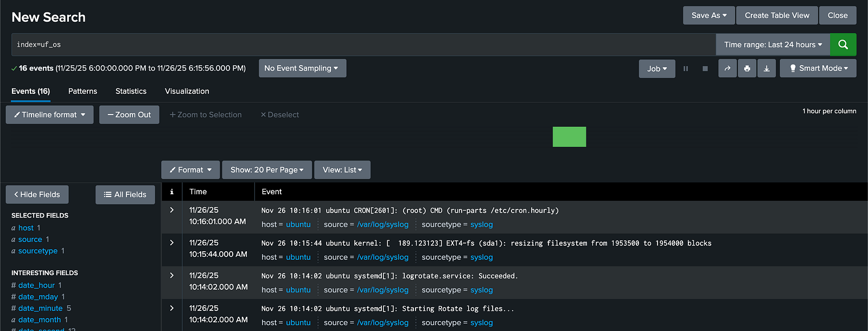The width and height of the screenshot is (868, 331).
Task: Print search results using the printer icon
Action: pos(747,68)
